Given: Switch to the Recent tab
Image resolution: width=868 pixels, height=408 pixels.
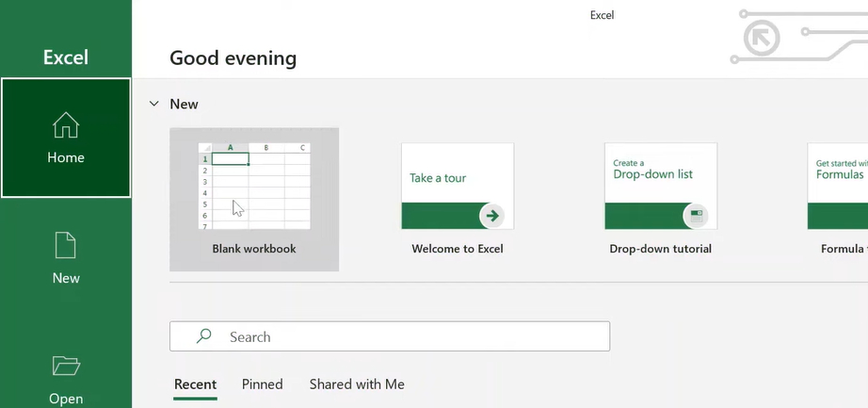Looking at the screenshot, I should tap(195, 384).
